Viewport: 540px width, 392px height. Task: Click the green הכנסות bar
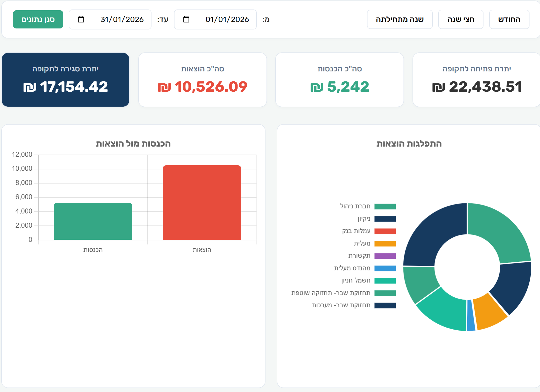pos(93,221)
